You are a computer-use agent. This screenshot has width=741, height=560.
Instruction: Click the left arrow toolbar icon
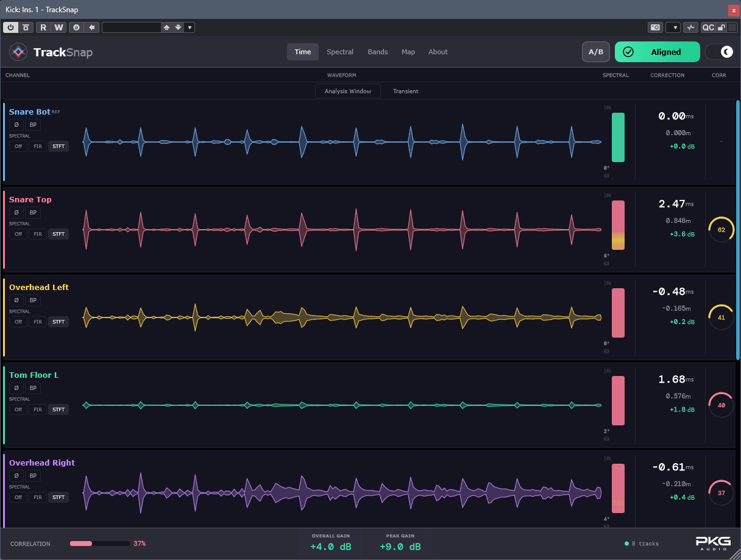91,27
